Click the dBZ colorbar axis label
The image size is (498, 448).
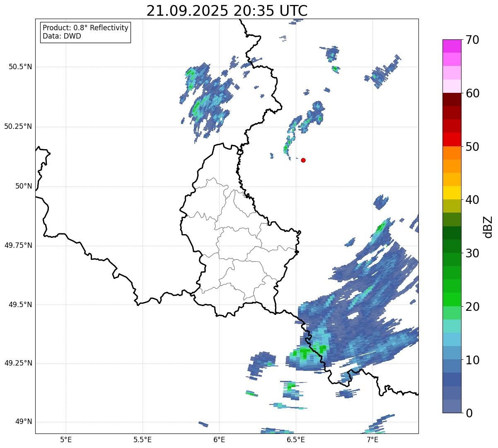[x=488, y=226]
